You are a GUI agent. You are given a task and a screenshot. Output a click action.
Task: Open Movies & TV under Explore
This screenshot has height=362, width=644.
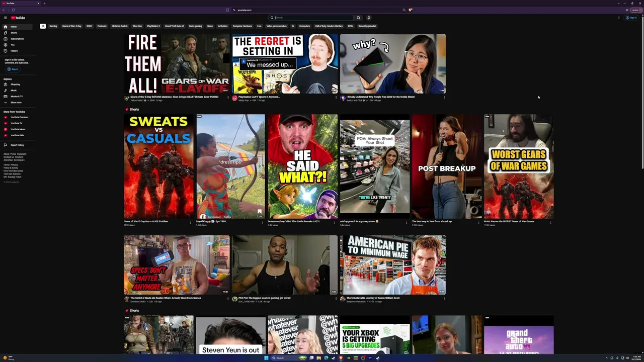coord(17,97)
